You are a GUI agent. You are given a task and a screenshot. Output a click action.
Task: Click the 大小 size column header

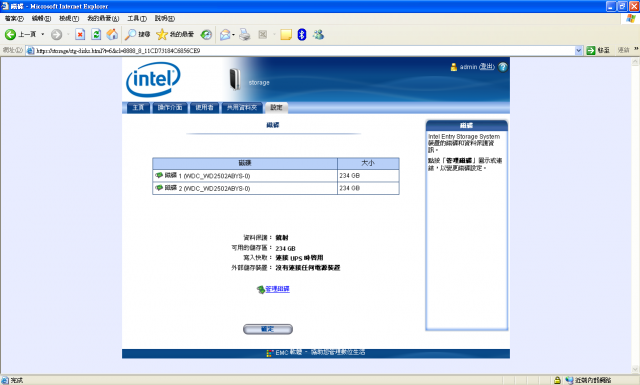[x=368, y=163]
